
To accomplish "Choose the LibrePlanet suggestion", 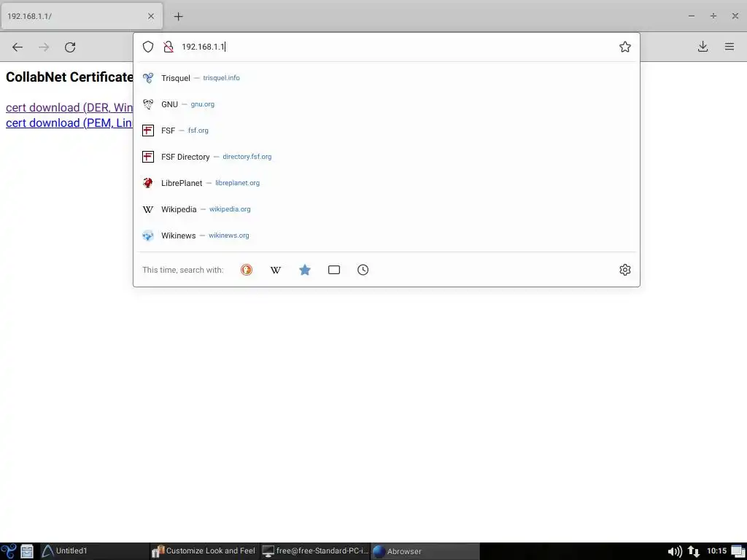I will pyautogui.click(x=387, y=183).
